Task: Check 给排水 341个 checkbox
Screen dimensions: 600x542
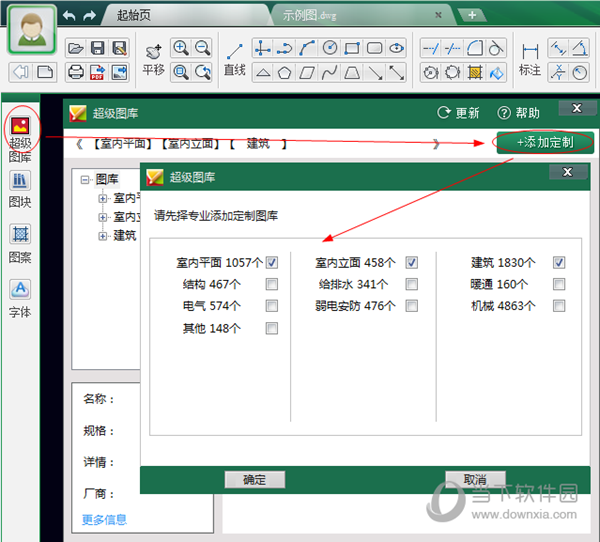Action: 412,284
